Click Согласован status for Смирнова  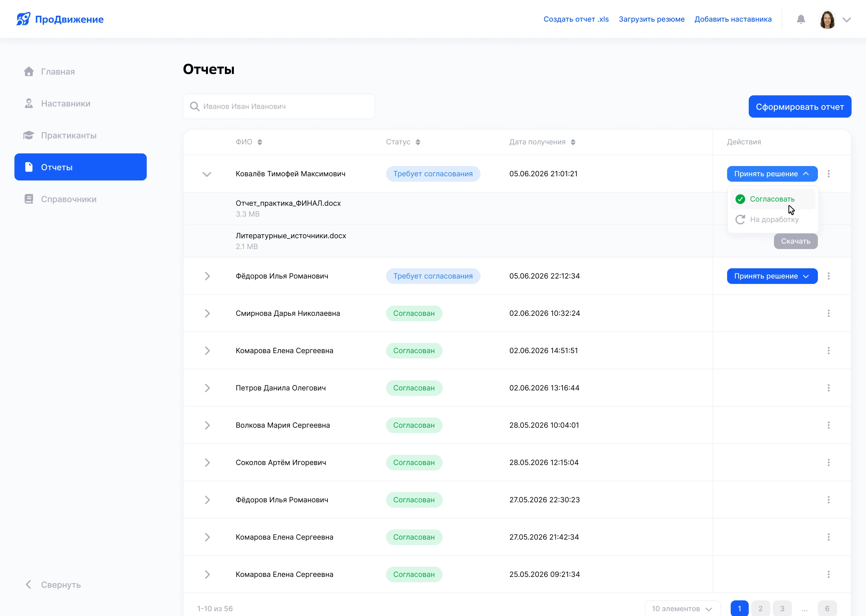(x=414, y=313)
